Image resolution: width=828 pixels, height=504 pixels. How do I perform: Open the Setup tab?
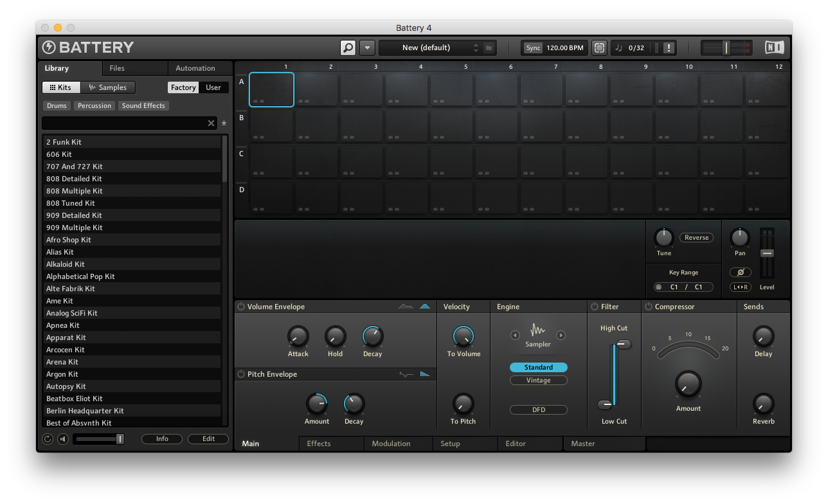pyautogui.click(x=465, y=444)
